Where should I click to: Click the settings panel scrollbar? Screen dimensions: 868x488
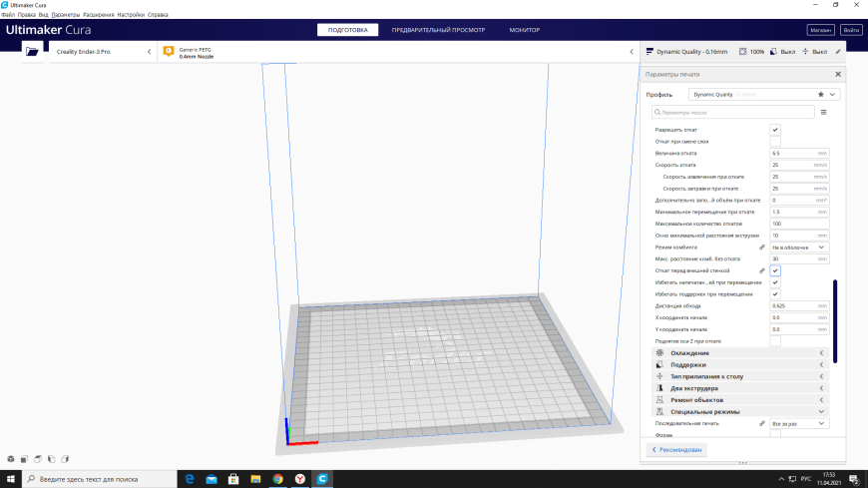[x=835, y=321]
